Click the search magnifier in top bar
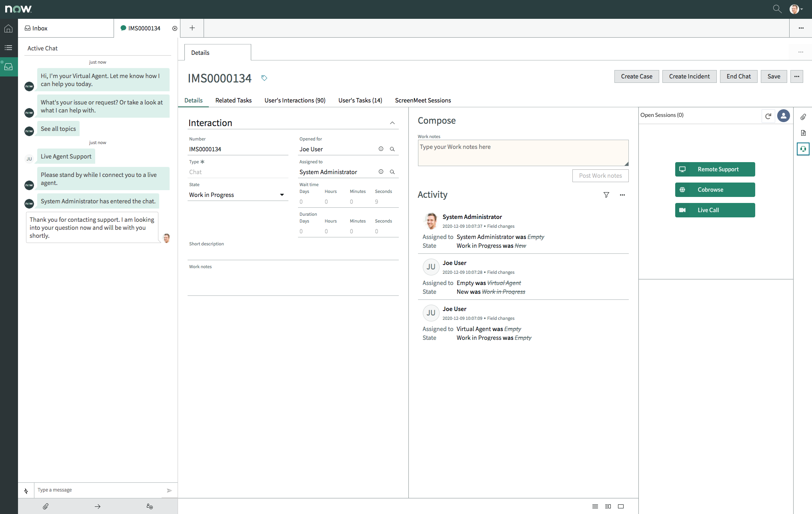812x514 pixels. 777,9
